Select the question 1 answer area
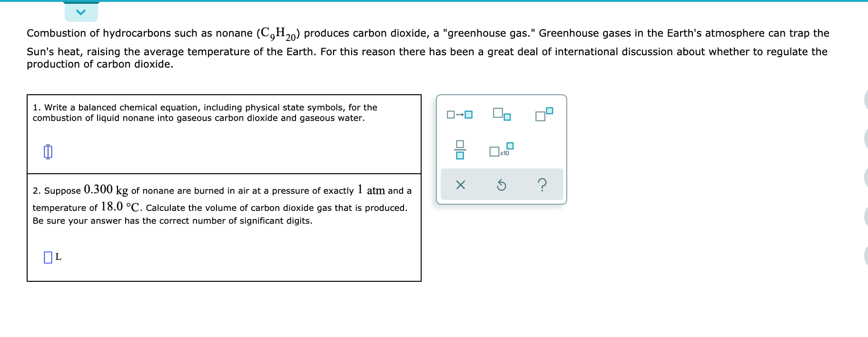This screenshot has height=337, width=868. [224, 134]
